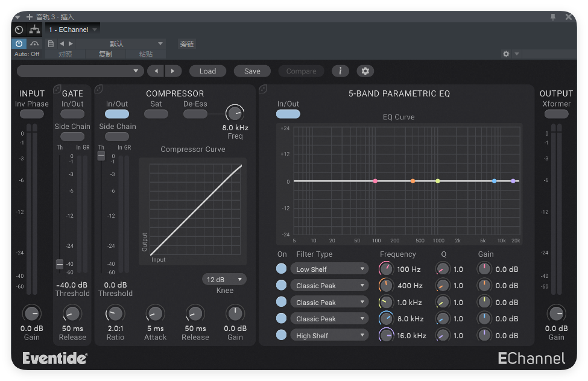Toggle the blue plugin power button
588x381 pixels.
coord(19,44)
